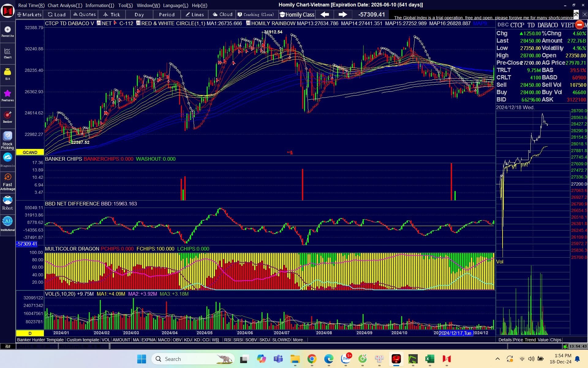Click the 2024/12/17,Tue date marker
The width and height of the screenshot is (588, 368).
click(455, 333)
